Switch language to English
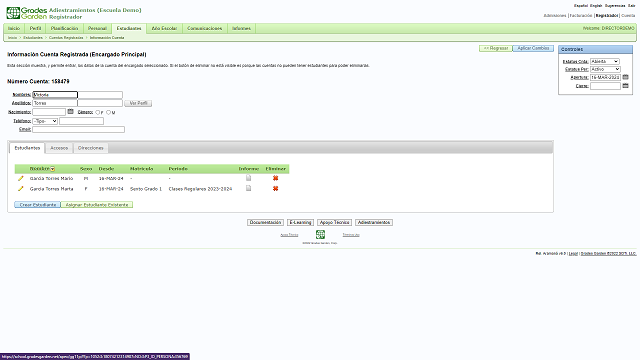 pyautogui.click(x=596, y=6)
